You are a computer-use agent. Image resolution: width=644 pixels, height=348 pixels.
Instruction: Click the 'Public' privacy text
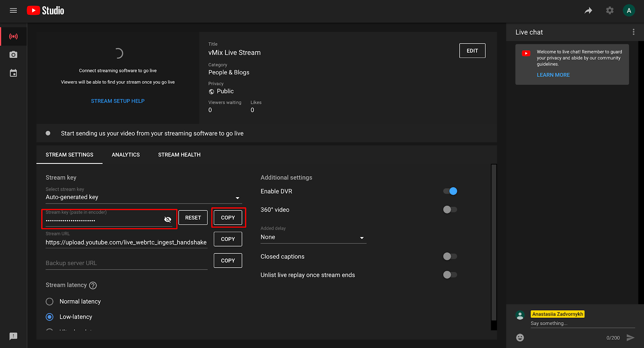(225, 91)
